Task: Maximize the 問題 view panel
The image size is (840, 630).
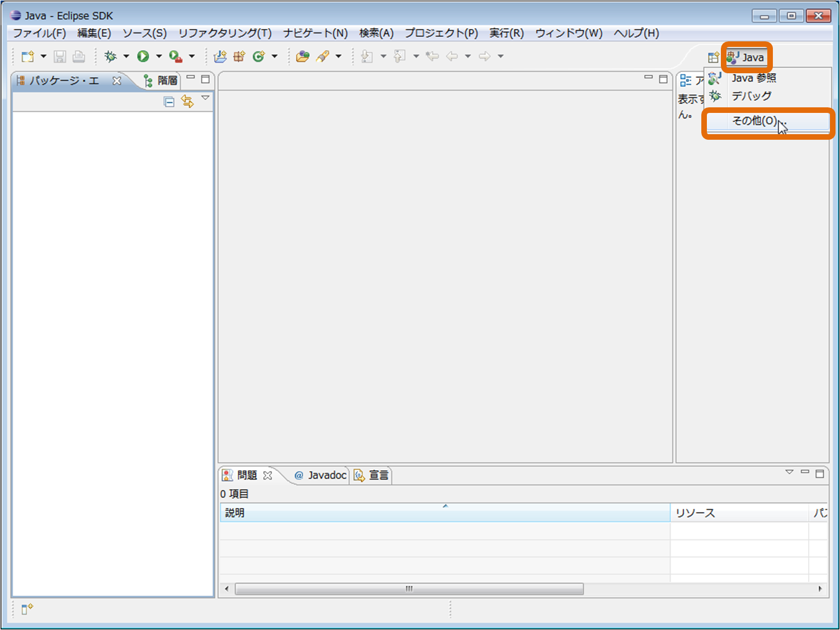Action: coord(819,474)
